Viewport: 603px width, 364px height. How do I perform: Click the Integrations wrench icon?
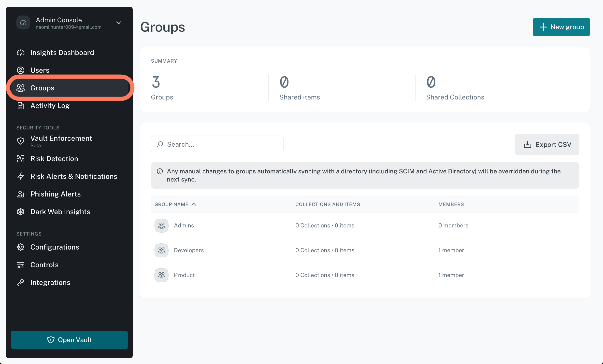21,282
